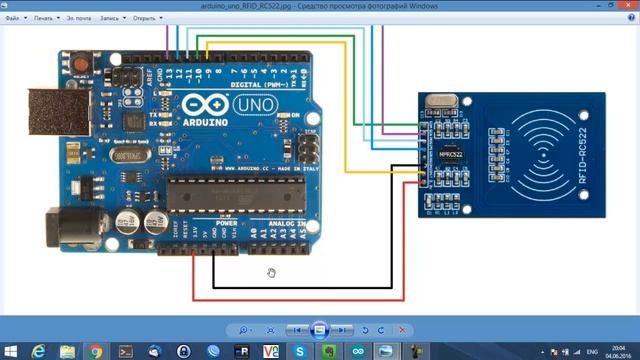Open Evernote from the taskbar
This screenshot has height=360, width=640.
[x=329, y=351]
